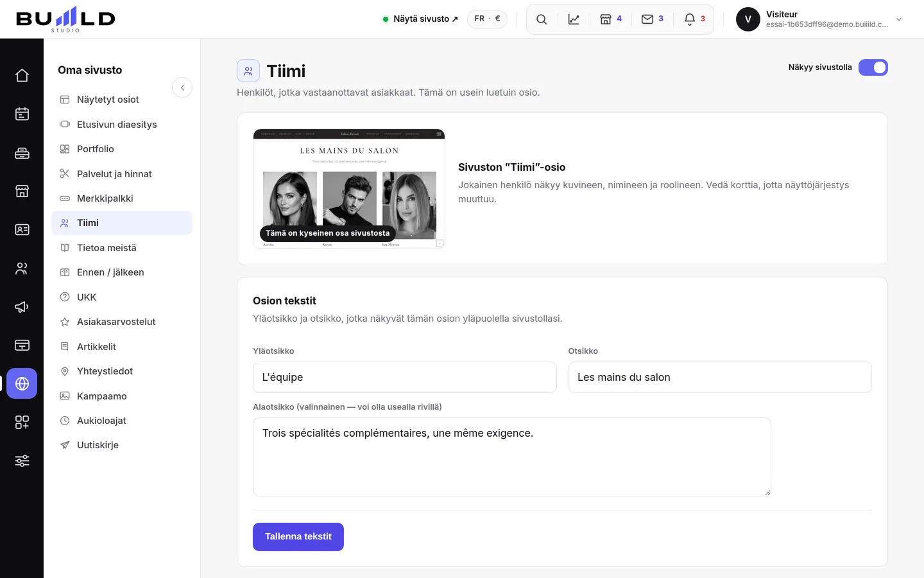Open Uutiskirje menu item

click(122, 445)
